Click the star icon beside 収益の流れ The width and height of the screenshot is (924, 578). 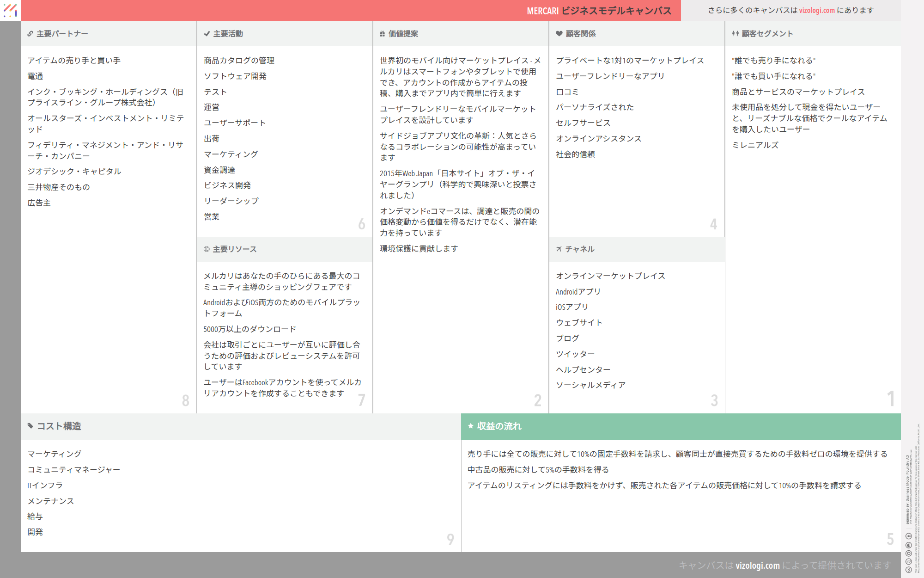(x=470, y=426)
